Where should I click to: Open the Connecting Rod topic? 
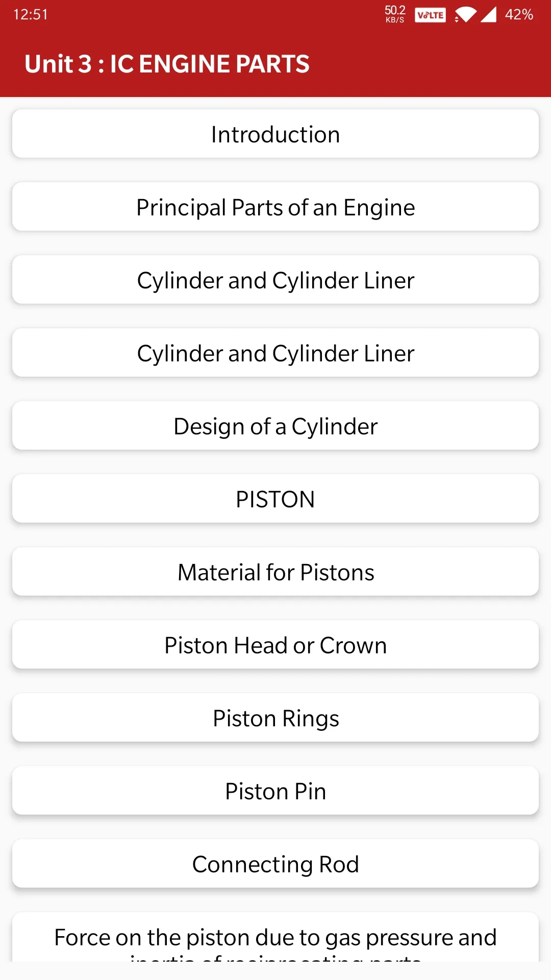point(275,864)
